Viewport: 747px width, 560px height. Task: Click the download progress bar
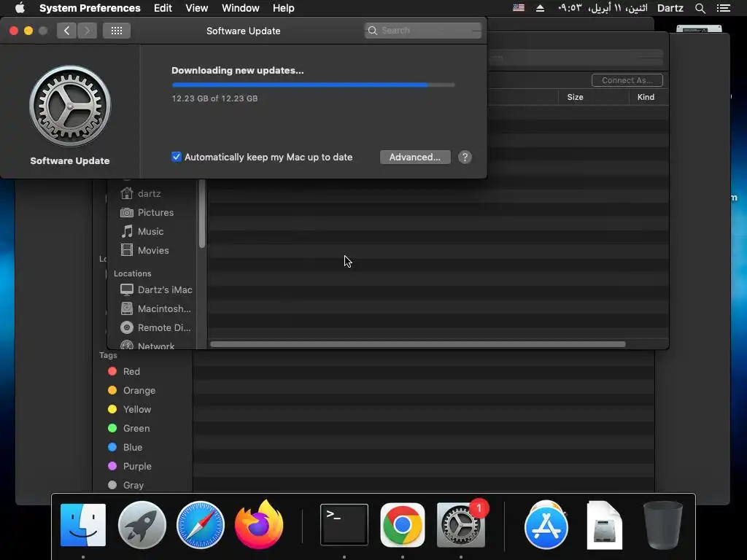tap(313, 85)
